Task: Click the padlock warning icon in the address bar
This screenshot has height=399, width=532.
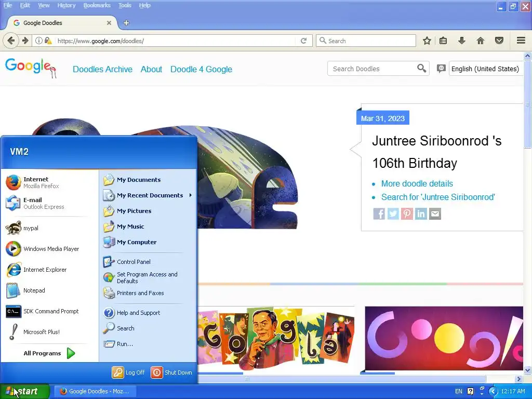Action: (x=48, y=41)
